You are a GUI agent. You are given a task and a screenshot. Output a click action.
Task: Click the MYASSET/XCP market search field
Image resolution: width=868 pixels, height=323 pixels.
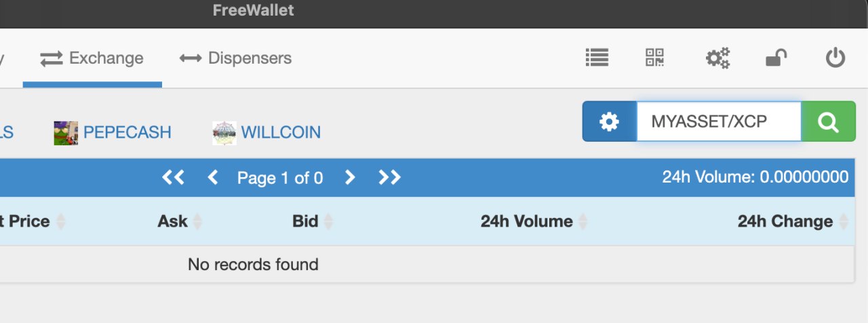coord(718,122)
